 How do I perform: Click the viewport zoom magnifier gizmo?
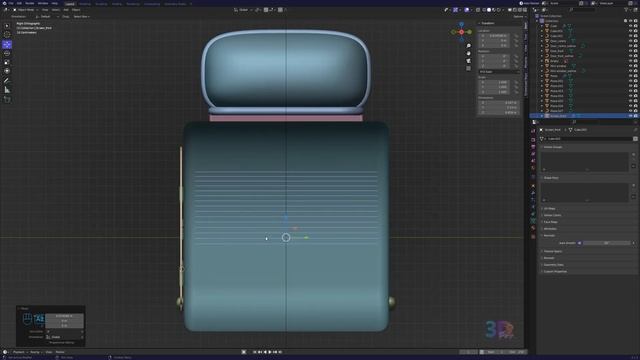[469, 46]
